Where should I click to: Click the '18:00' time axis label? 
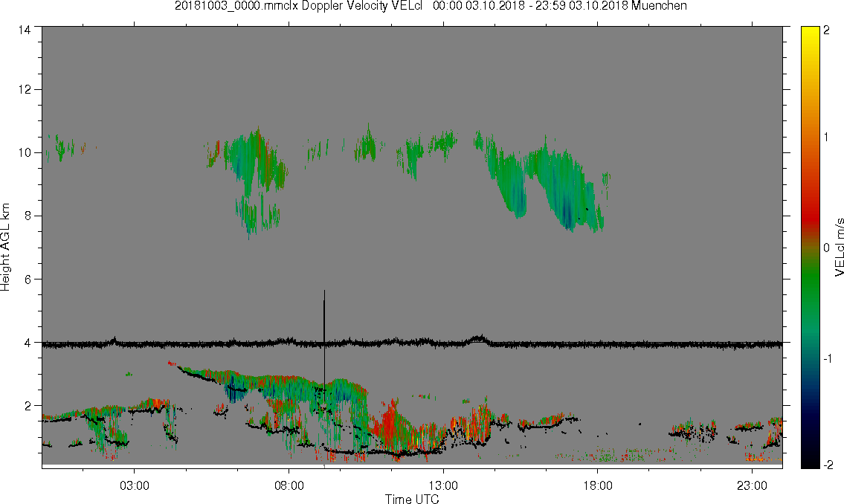(597, 485)
